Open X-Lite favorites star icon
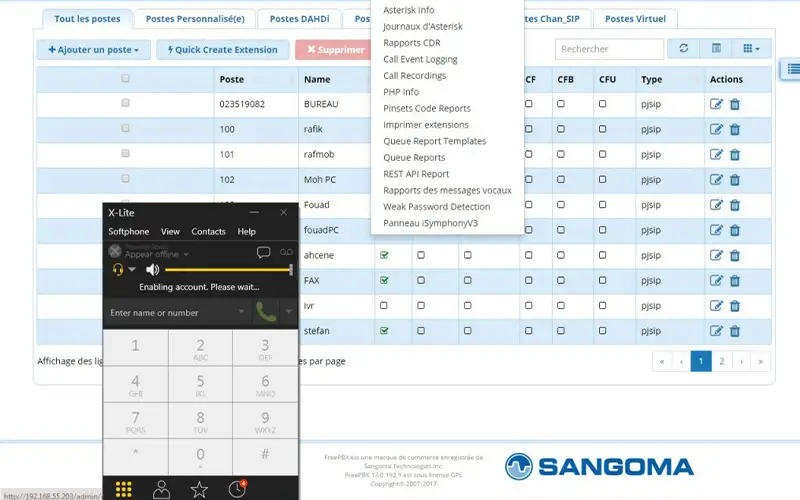 point(199,489)
